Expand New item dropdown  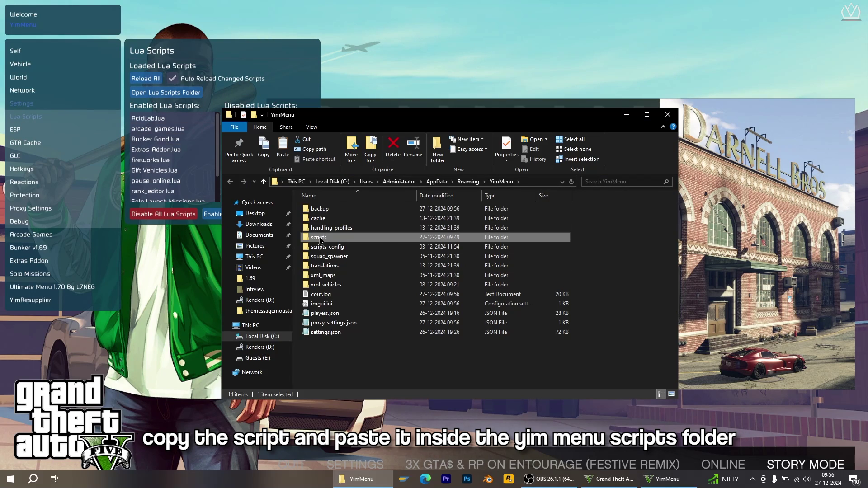482,139
